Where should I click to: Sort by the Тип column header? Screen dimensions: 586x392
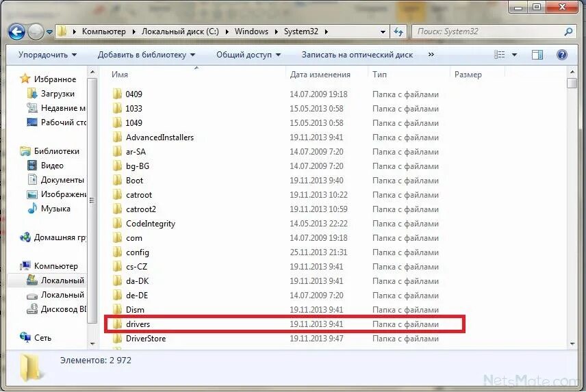(379, 75)
